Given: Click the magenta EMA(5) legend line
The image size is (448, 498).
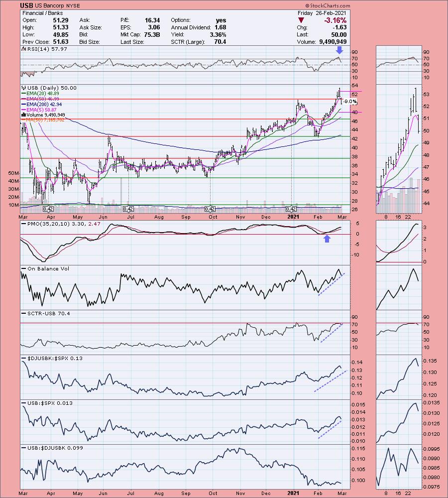Looking at the screenshot, I should click(23, 110).
